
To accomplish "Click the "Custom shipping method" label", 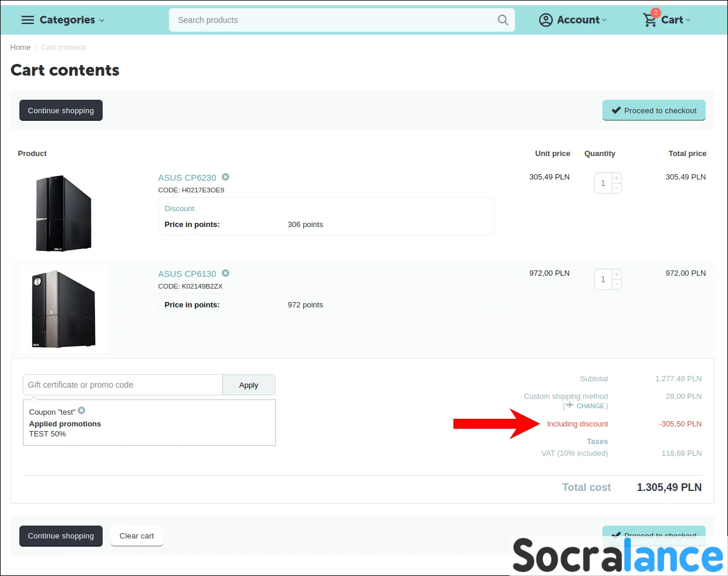I will tap(566, 397).
